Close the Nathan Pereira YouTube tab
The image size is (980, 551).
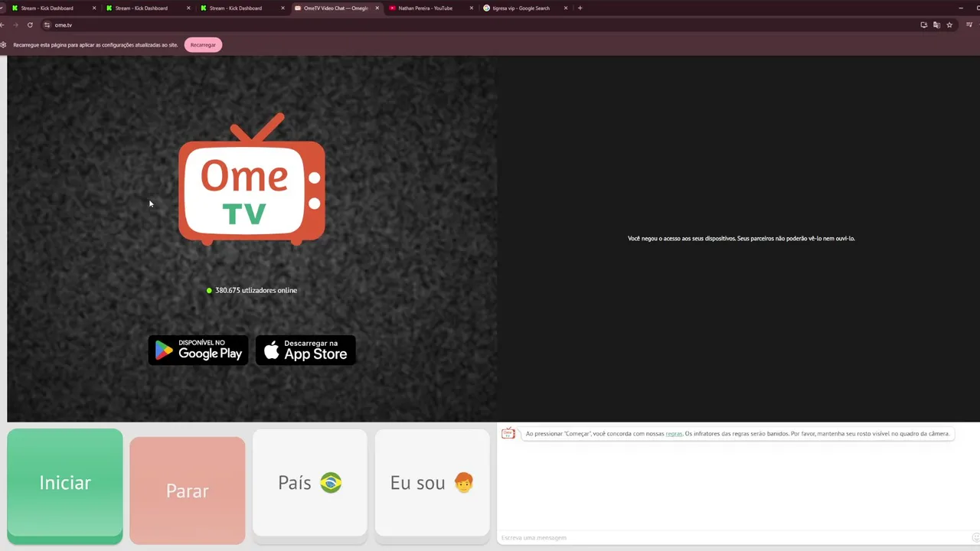coord(472,8)
